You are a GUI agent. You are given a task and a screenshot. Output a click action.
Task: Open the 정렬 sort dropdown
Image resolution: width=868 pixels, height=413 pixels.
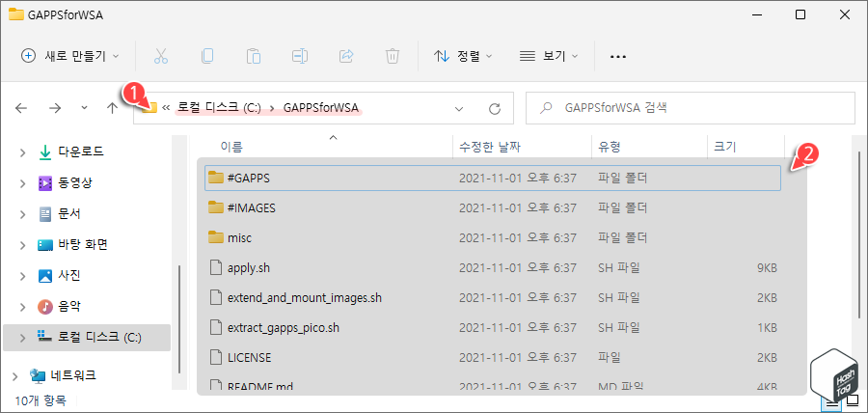[463, 56]
